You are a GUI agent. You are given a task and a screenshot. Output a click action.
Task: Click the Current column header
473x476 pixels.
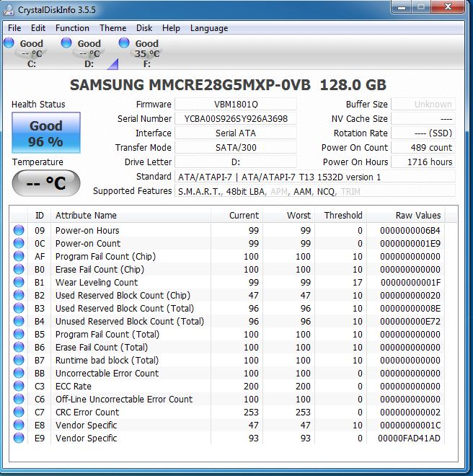point(236,215)
